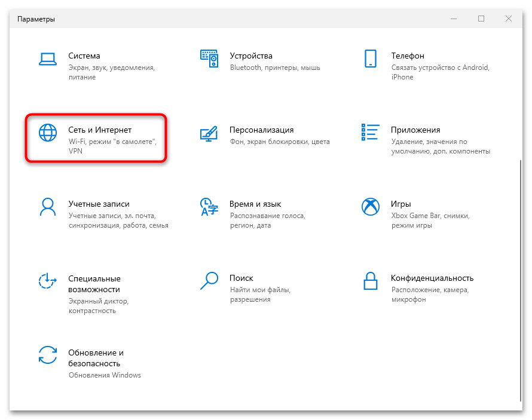Open the Специальные возможности icon
Screen dimensions: 532x420
[x=47, y=281]
